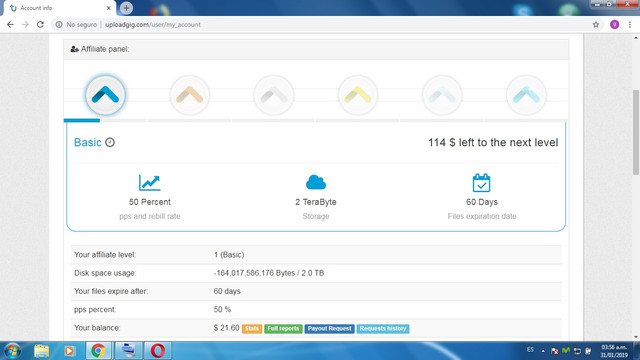
Task: Click the disk space usage bytes value
Action: [269, 273]
